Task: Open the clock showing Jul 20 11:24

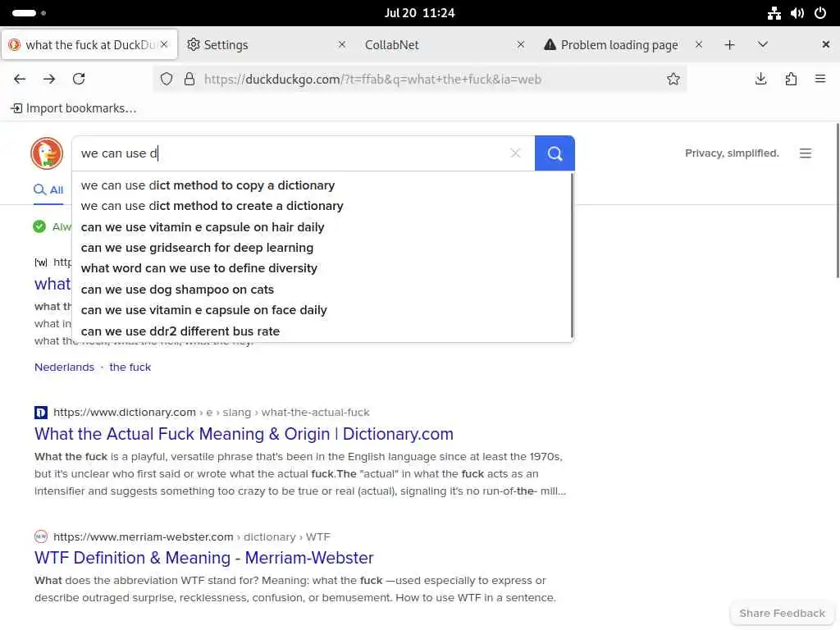Action: pyautogui.click(x=419, y=13)
